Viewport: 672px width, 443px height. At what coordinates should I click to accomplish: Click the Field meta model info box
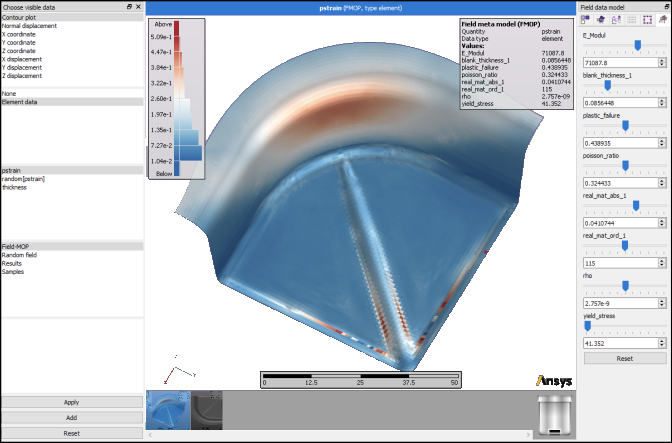pyautogui.click(x=516, y=64)
